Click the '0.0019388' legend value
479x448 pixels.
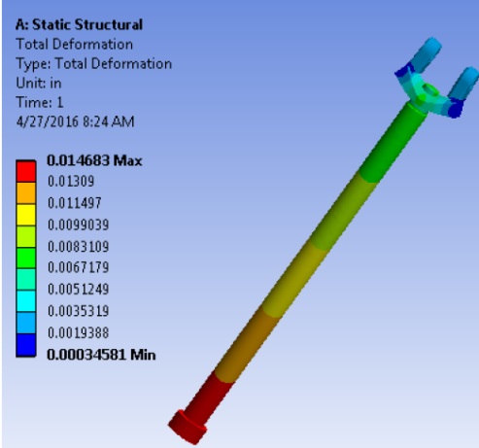(78, 333)
